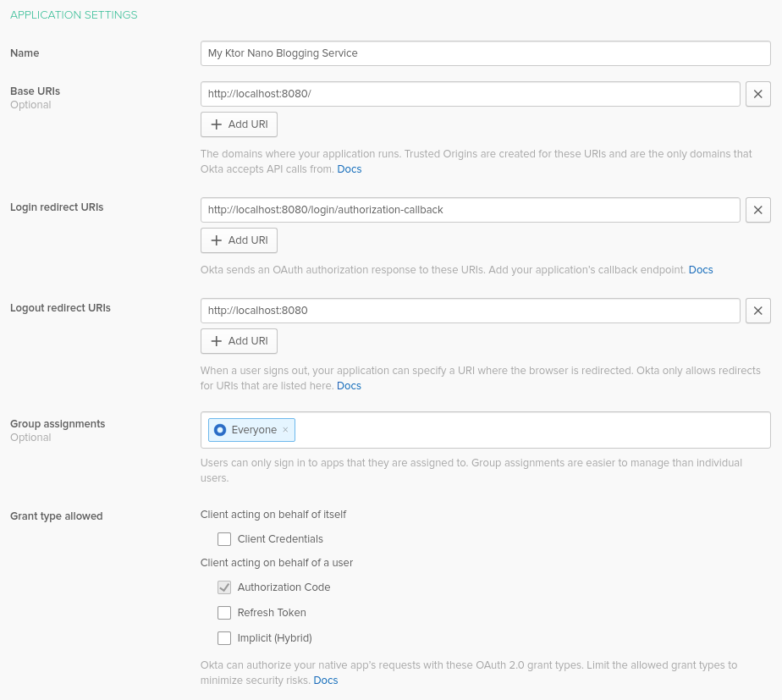The width and height of the screenshot is (782, 700).
Task: Enable the Client Credentials checkbox
Action: 224,539
